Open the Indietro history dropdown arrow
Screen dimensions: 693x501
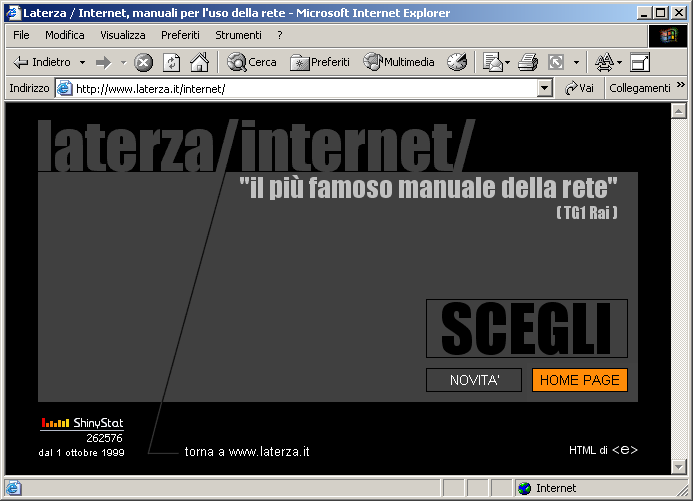pos(82,62)
